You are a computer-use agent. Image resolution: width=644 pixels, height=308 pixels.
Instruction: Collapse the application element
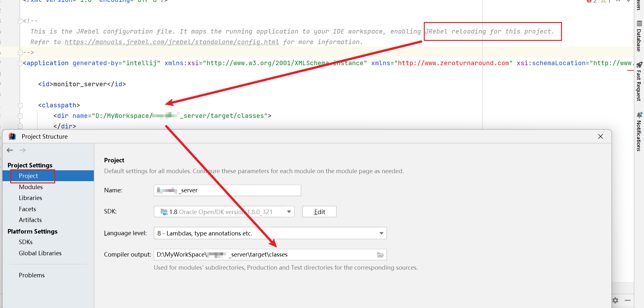pos(20,63)
